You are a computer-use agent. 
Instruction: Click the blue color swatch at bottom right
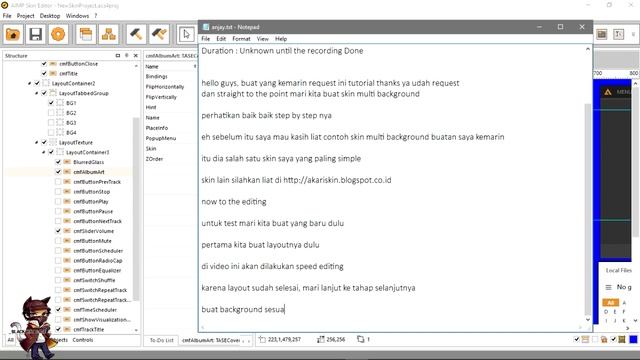(x=633, y=339)
